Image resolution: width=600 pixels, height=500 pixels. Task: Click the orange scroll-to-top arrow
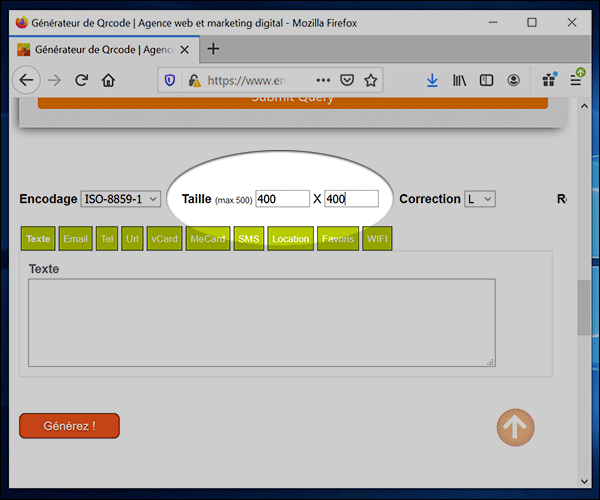point(515,427)
